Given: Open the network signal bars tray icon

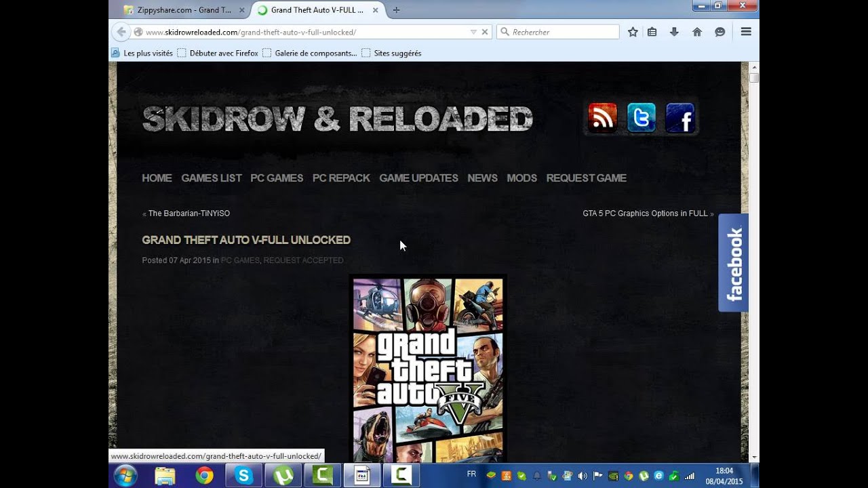Looking at the screenshot, I should (690, 476).
